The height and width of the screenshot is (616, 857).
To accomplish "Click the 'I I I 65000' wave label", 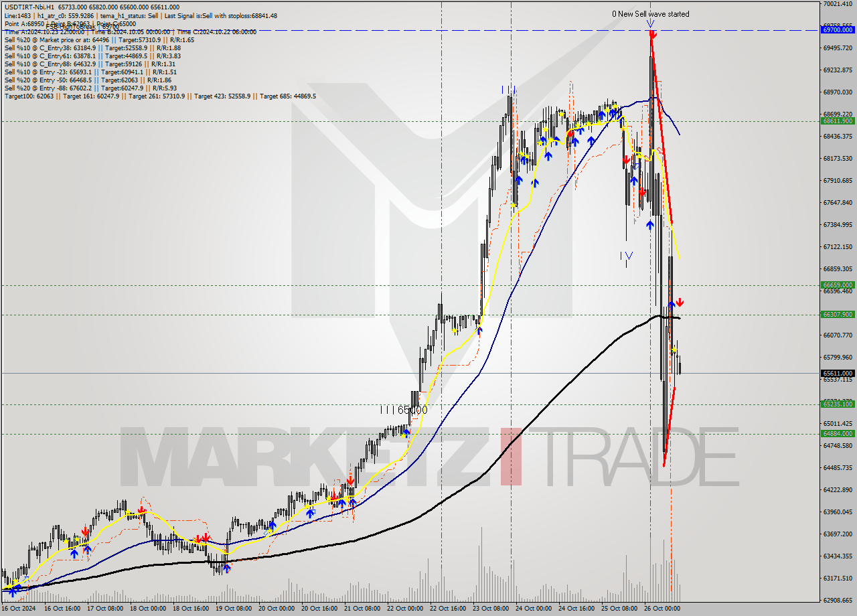I will point(403,409).
